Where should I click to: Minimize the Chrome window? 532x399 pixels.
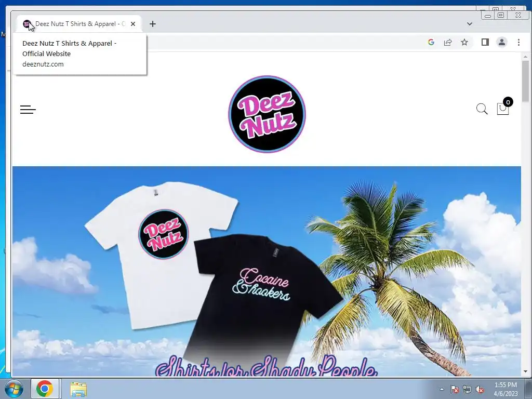488,15
